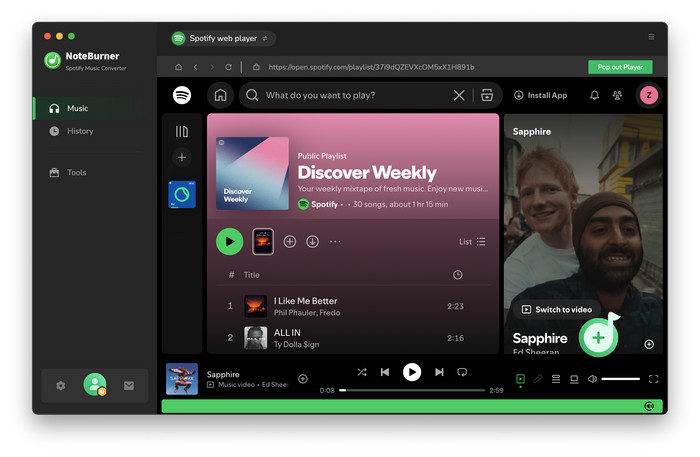700x457 pixels.
Task: Open artist link Phil Phauler, Fredo
Action: [307, 313]
